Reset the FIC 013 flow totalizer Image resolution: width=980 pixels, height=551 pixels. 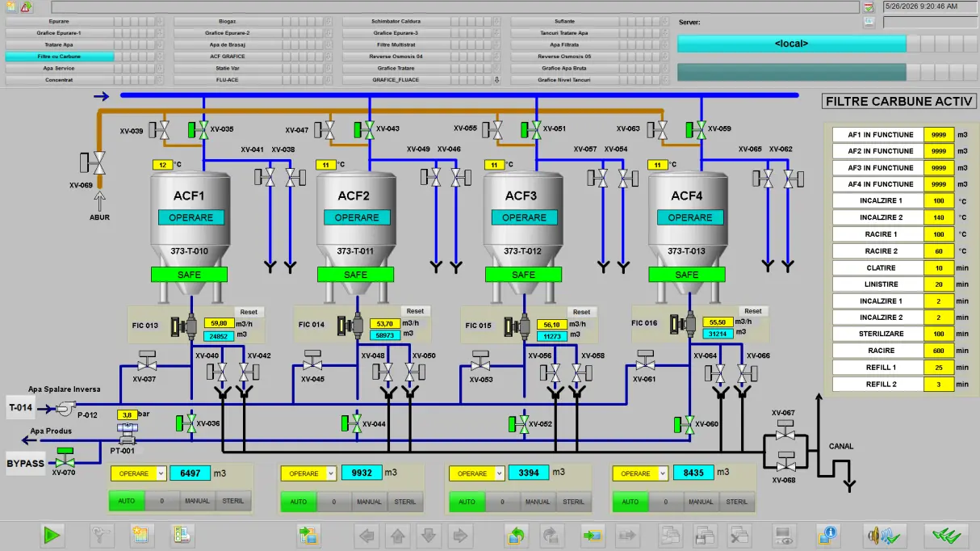249,312
